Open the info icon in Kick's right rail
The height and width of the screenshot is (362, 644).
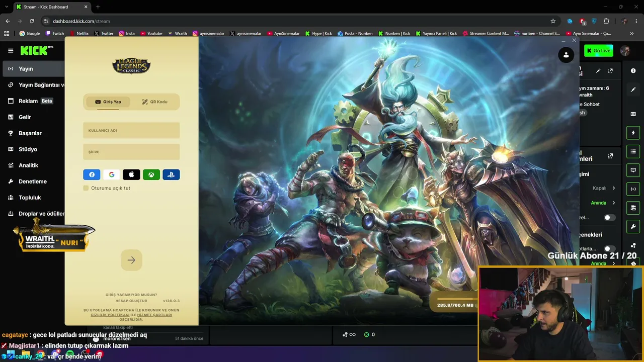point(633,71)
